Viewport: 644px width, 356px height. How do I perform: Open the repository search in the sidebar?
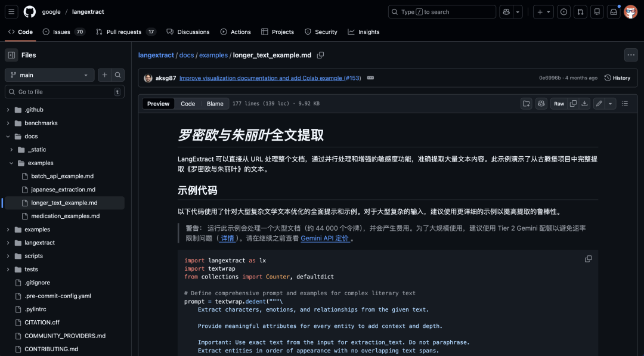point(118,75)
